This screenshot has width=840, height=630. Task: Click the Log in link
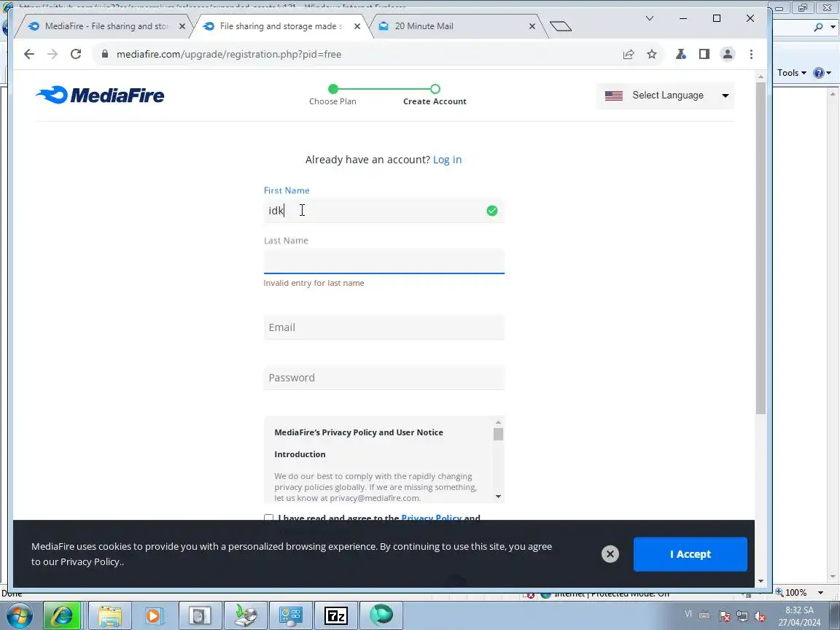point(447,160)
